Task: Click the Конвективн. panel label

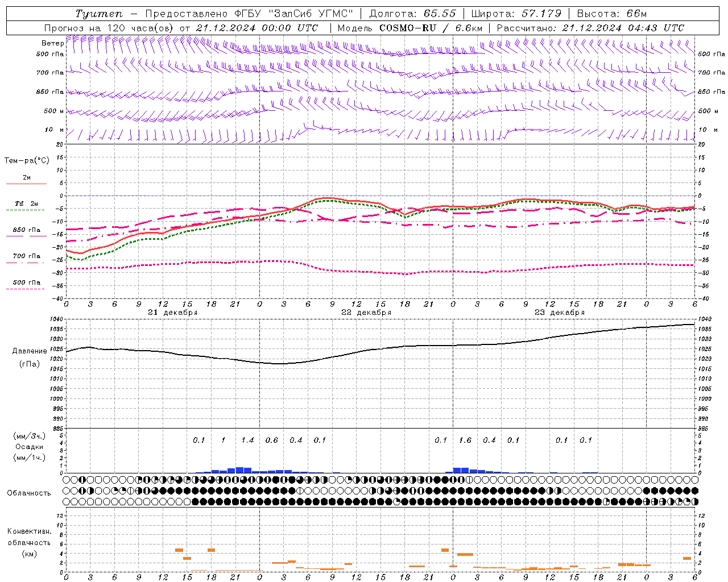Action: coord(29,531)
